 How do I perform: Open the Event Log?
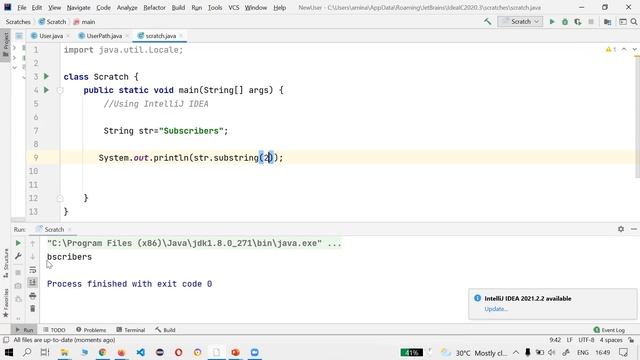pos(609,330)
